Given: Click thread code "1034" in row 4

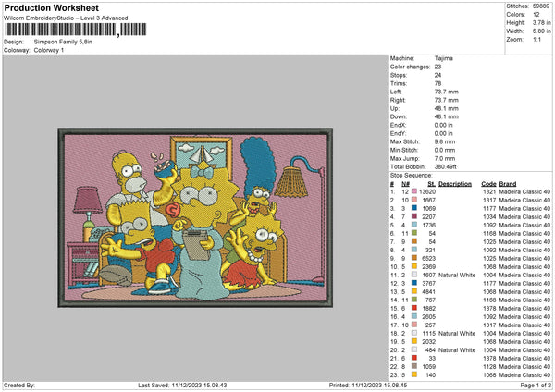Looking at the screenshot, I should (x=489, y=216).
